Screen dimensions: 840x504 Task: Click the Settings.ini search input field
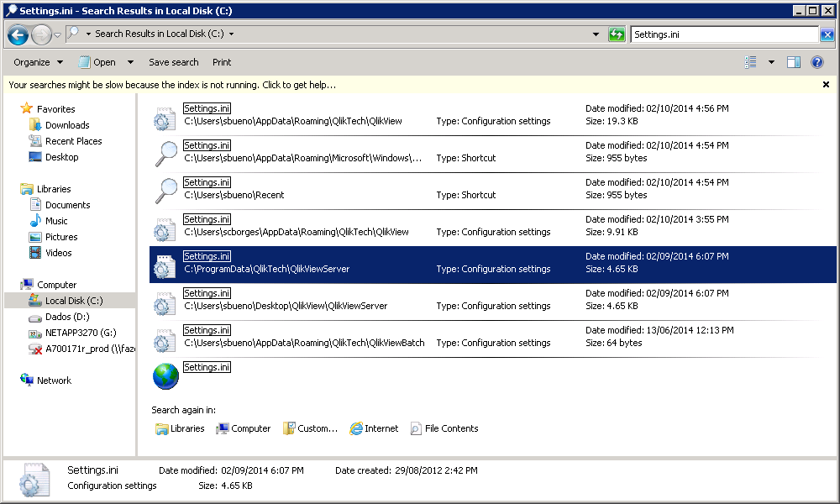coord(722,34)
